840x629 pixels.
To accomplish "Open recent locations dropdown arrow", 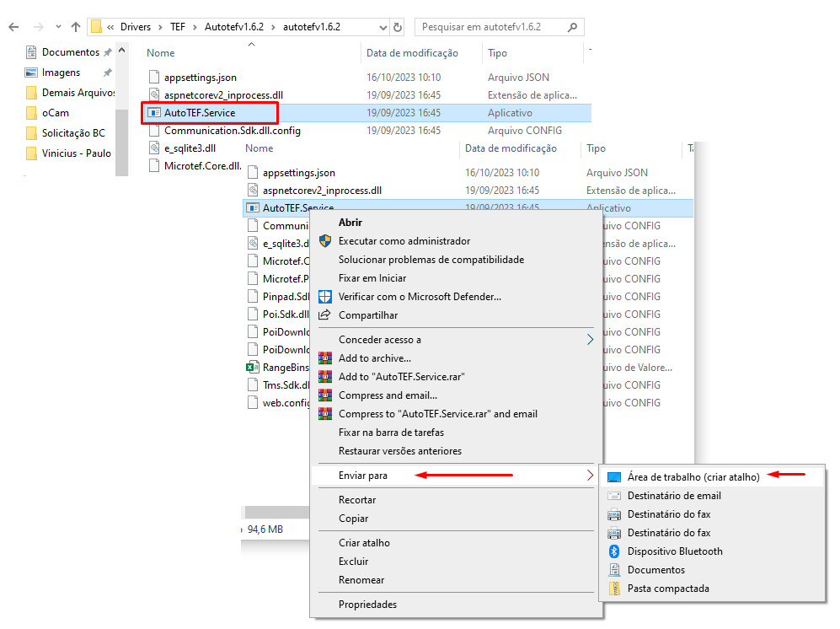I will click(58, 27).
